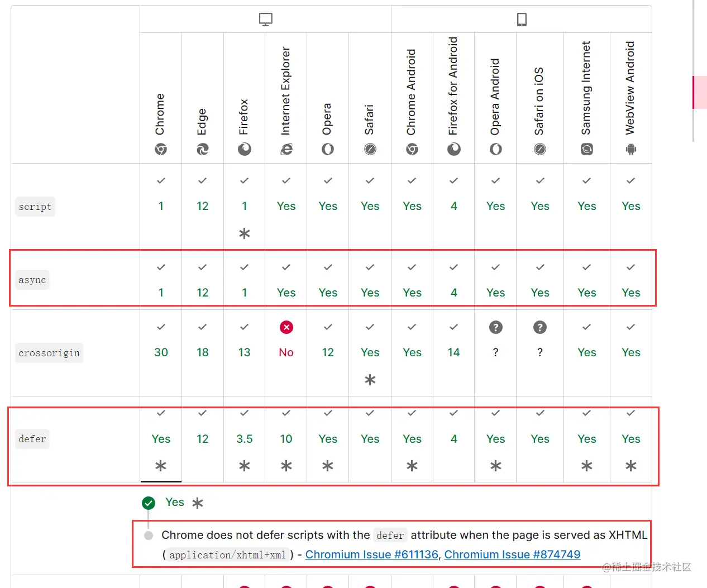The height and width of the screenshot is (588, 707).
Task: Click the async Edge cell showing 12
Action: coord(203,280)
